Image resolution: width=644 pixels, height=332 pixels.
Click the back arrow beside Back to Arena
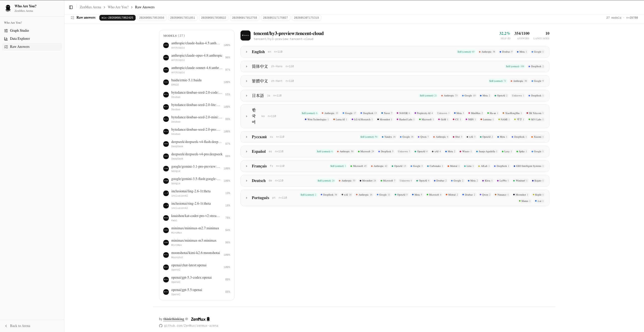pos(6,326)
